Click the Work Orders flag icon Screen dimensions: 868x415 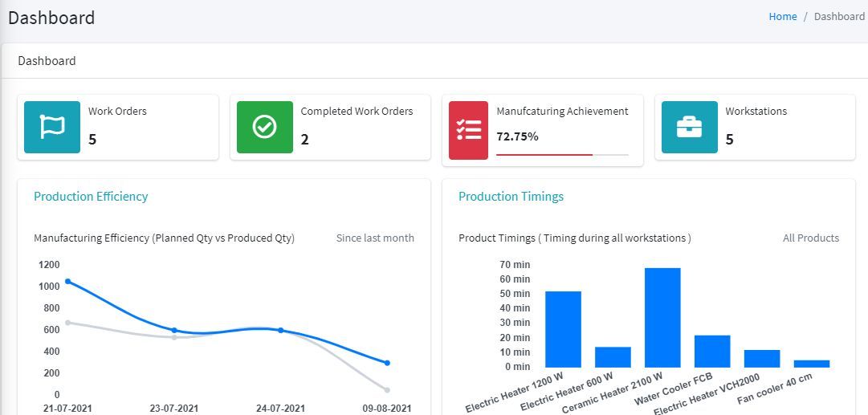click(52, 127)
